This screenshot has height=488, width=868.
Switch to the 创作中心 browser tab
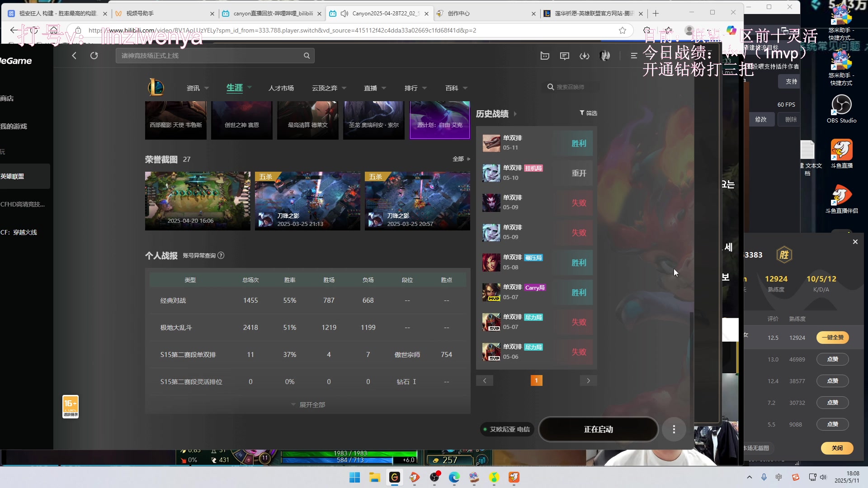[x=486, y=14]
